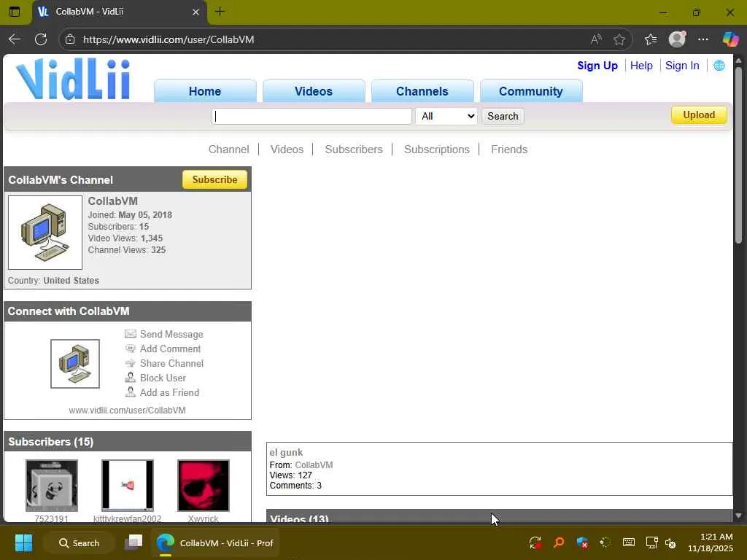Screen dimensions: 747x560
Task: Open the All search category dropdown
Action: [446, 116]
